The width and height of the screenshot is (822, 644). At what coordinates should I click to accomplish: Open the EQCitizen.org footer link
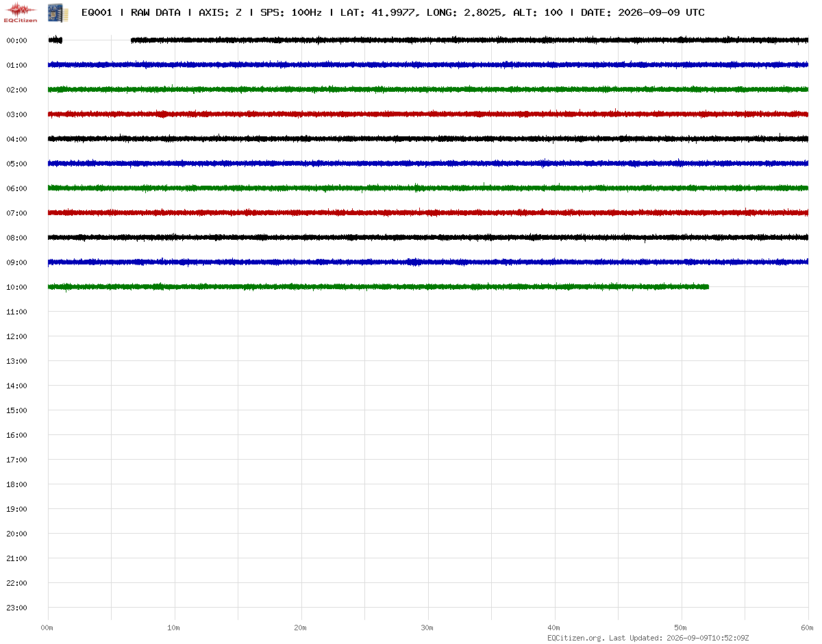point(575,638)
